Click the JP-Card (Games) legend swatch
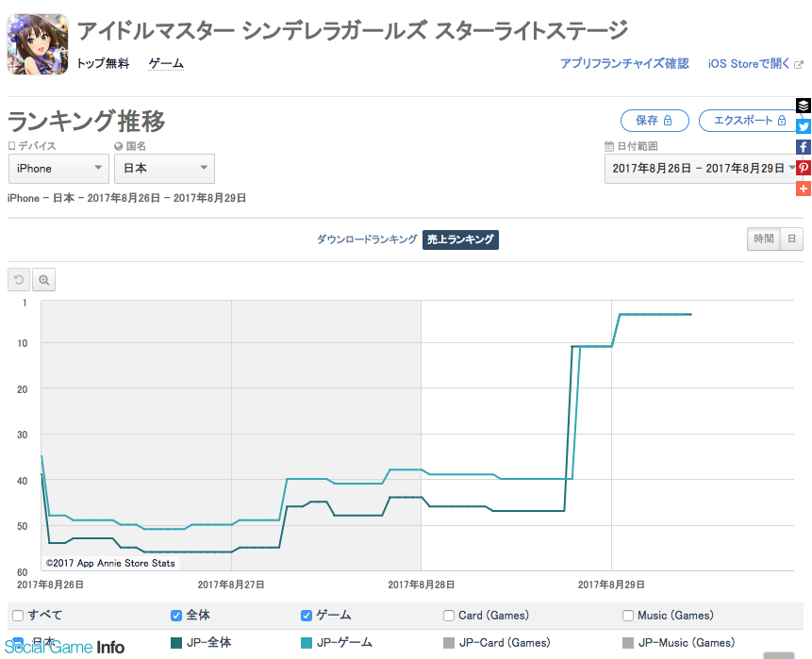 449,643
